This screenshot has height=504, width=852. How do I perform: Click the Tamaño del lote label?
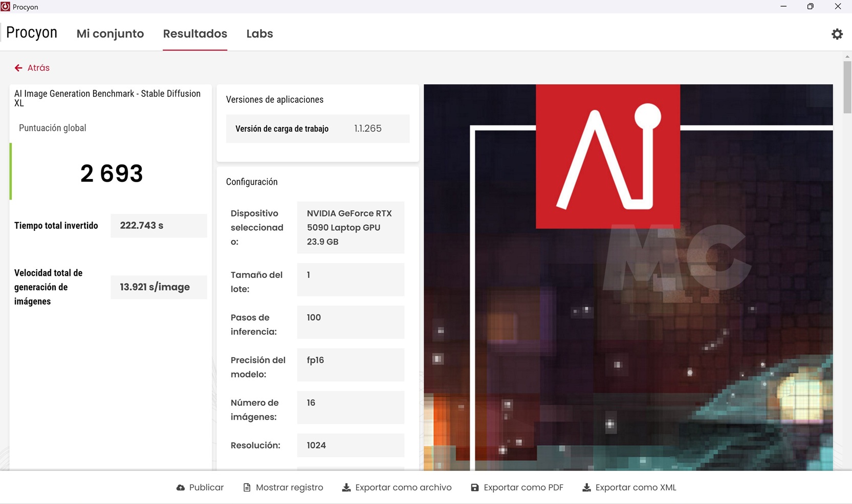(256, 282)
